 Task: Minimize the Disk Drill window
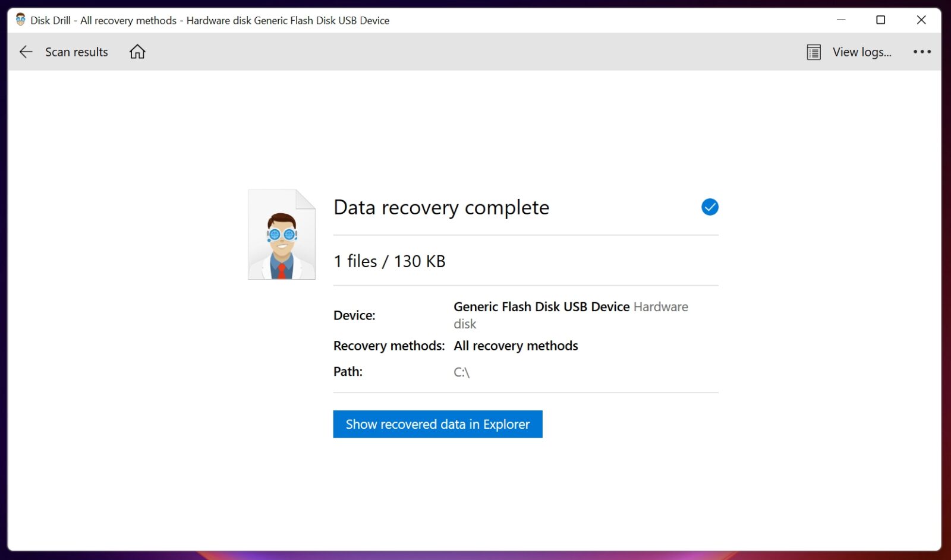coord(840,20)
